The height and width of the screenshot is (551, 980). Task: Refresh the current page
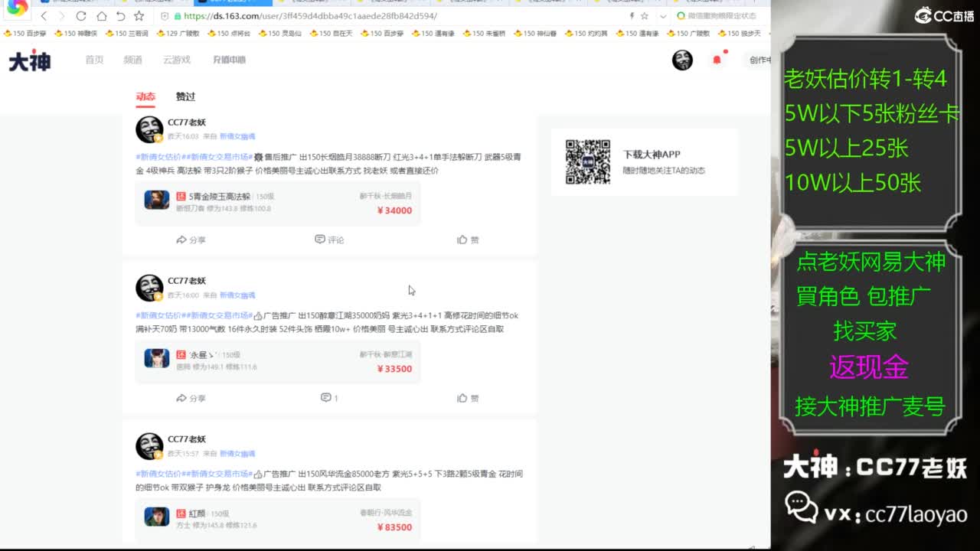[x=80, y=15]
